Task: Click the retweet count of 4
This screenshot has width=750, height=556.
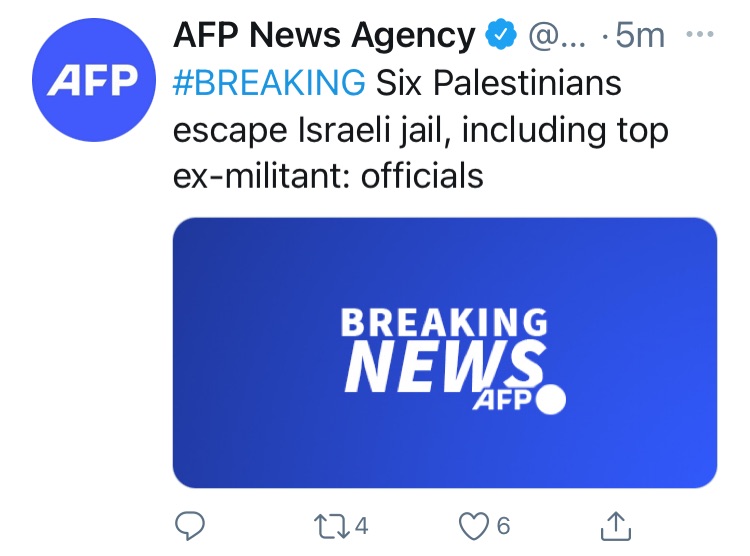Action: point(361,525)
